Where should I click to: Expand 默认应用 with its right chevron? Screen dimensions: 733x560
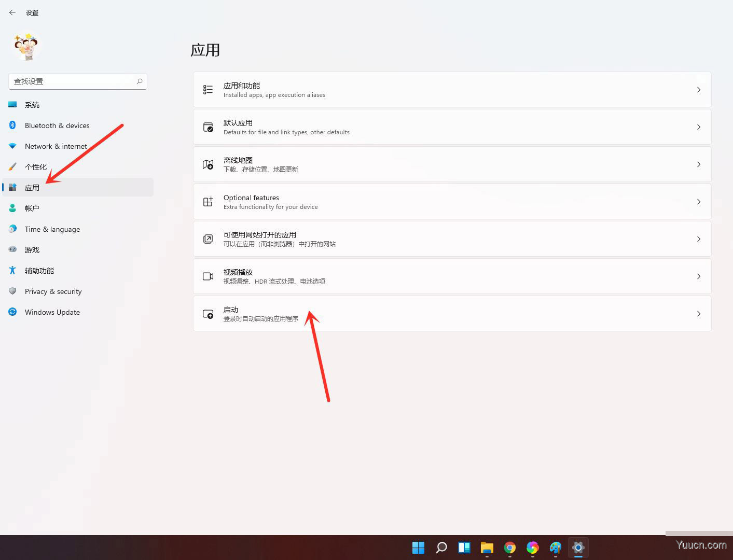[x=699, y=127]
